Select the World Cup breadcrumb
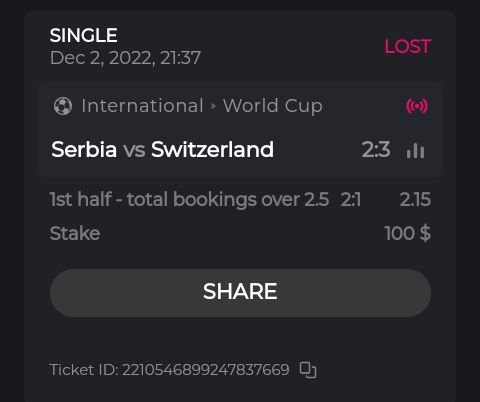Viewport: 480px width, 402px height. (x=273, y=106)
